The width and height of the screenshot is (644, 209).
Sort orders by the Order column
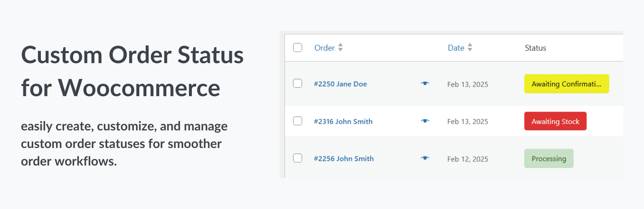coord(325,48)
